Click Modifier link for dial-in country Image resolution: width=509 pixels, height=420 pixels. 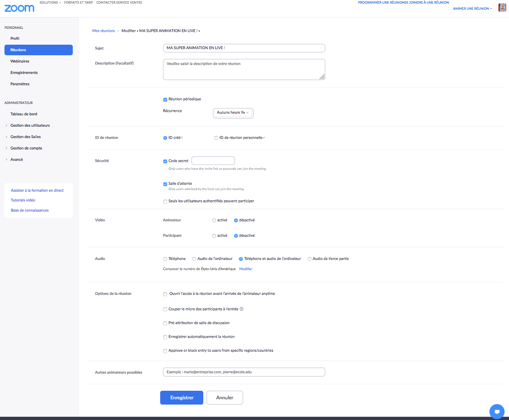point(246,269)
